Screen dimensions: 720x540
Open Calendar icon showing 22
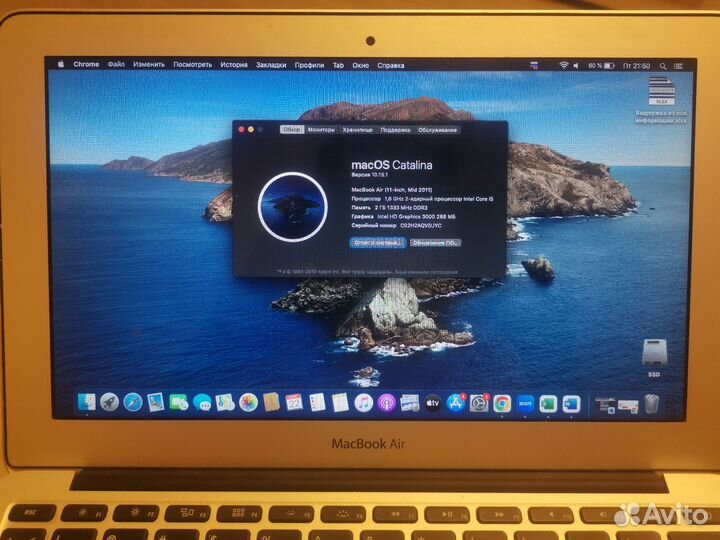pos(294,403)
